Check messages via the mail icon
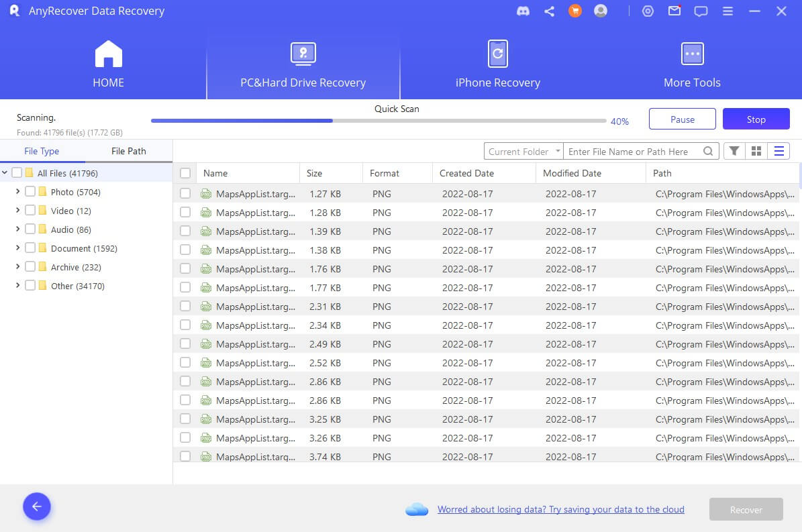Viewport: 802px width, 532px height. (x=674, y=11)
